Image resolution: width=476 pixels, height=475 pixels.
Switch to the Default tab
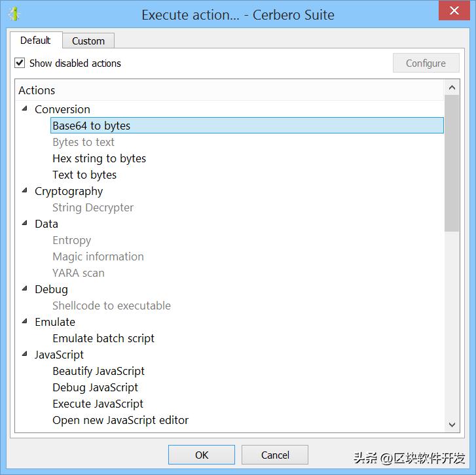click(35, 41)
